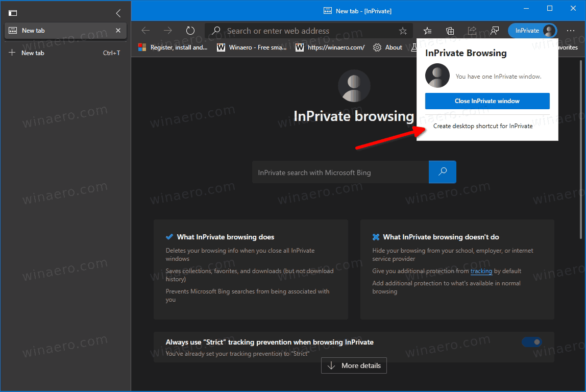
Task: Maximize the Edge window
Action: click(x=549, y=8)
